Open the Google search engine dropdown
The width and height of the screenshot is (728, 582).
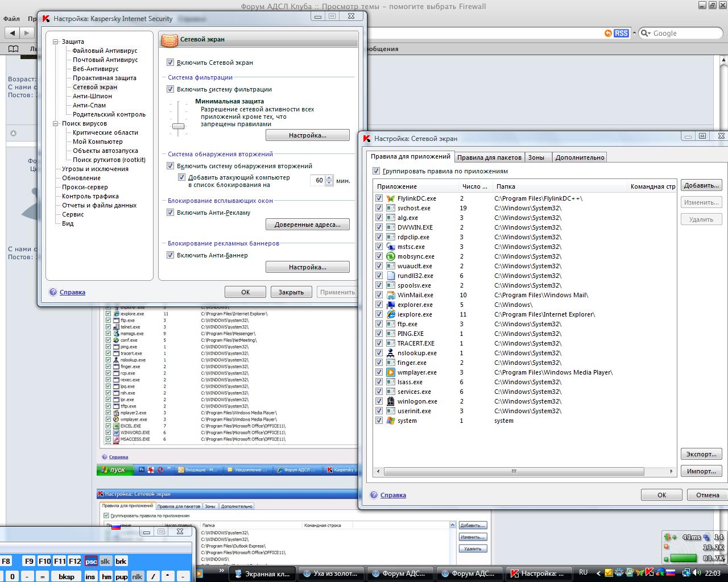coord(646,34)
